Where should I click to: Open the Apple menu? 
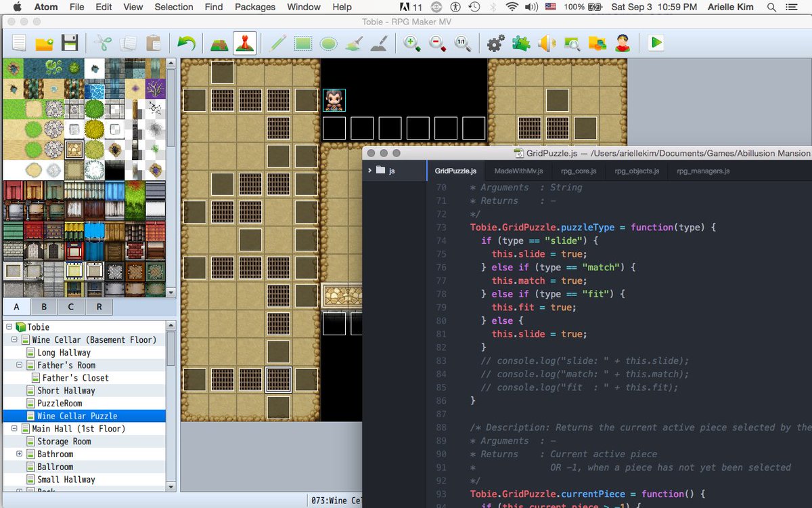point(18,7)
